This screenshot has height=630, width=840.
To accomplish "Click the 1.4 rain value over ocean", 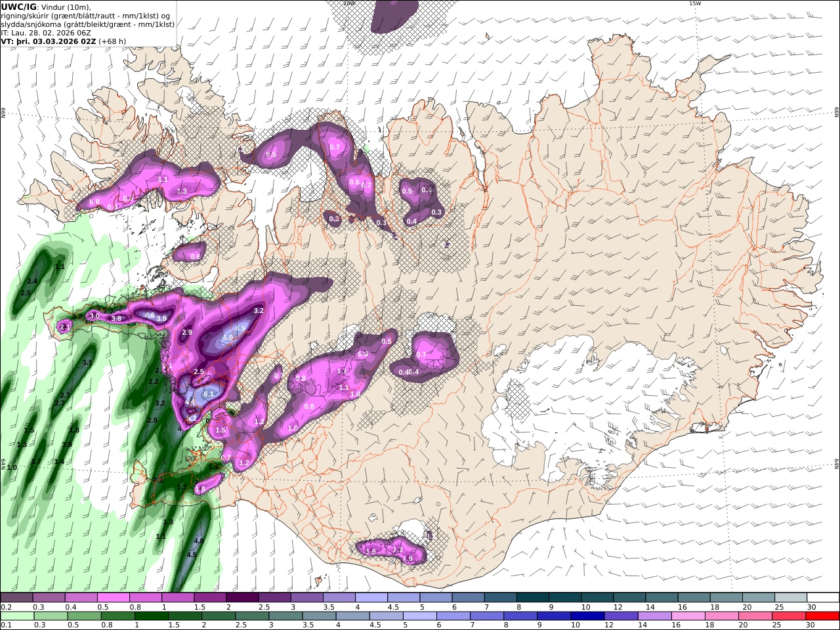I will pos(59,462).
